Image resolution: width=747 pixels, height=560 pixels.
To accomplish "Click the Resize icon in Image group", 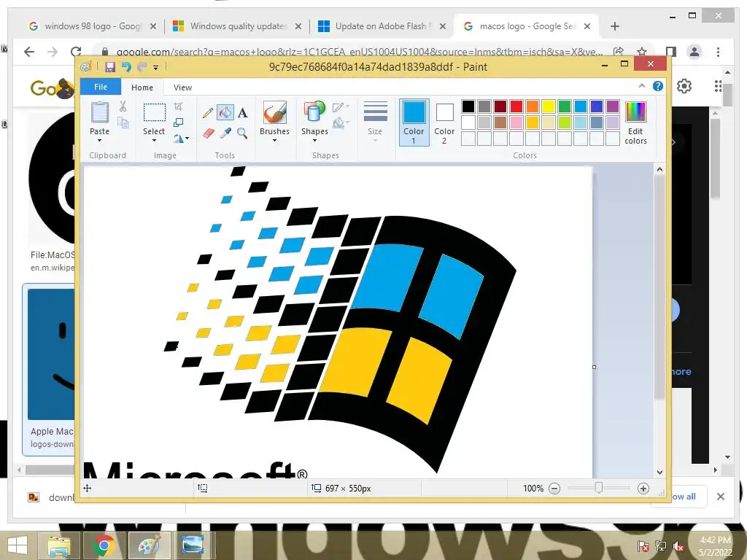I will pos(178,122).
